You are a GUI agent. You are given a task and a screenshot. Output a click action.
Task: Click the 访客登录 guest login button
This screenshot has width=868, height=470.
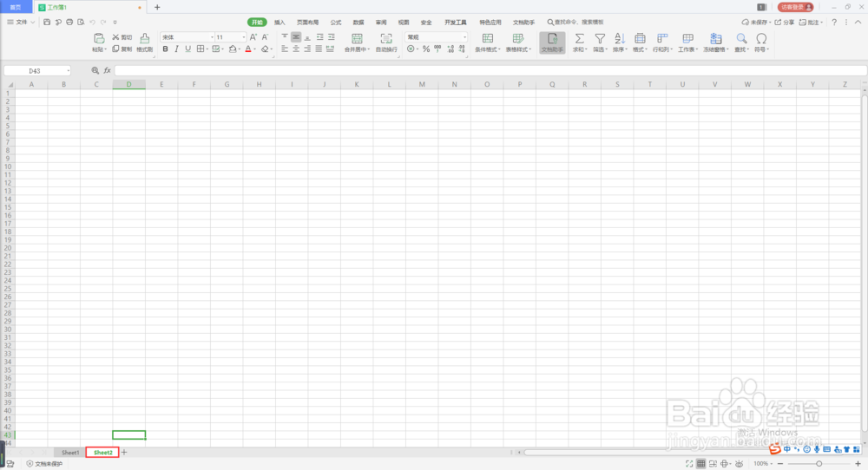tap(795, 7)
